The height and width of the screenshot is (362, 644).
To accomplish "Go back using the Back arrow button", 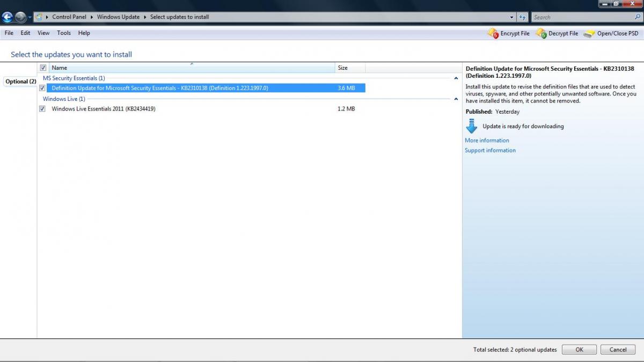I will (8, 17).
